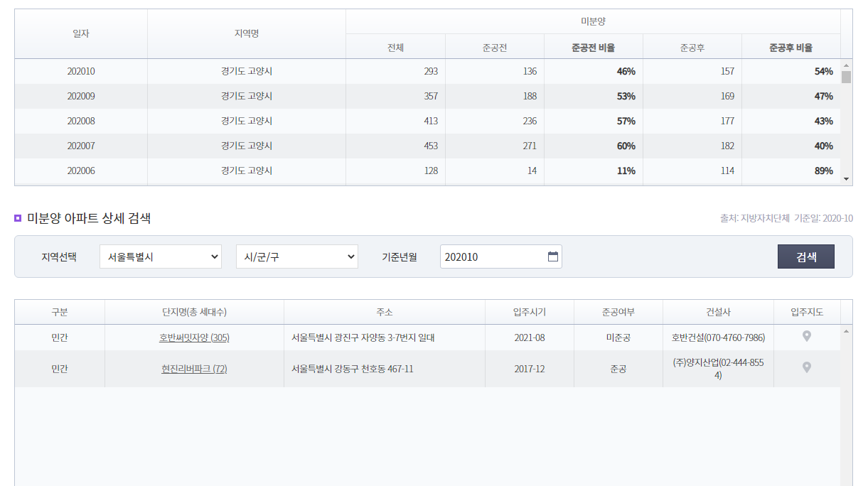
Task: Select the 202008 date cell
Action: pos(81,121)
